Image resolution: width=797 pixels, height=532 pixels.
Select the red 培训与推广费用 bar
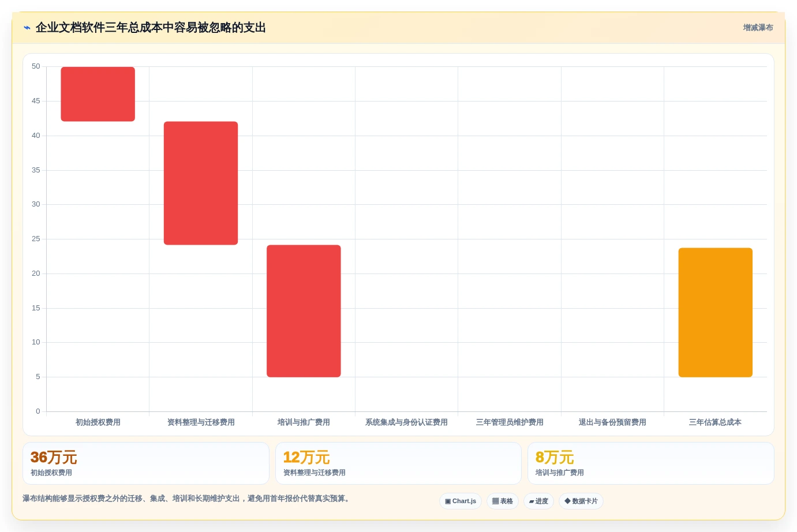tap(304, 311)
